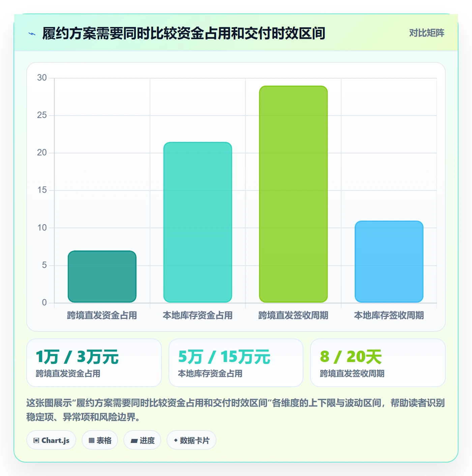This screenshot has height=476, width=472.
Task: Click the y-axis value 30
Action: (x=42, y=78)
